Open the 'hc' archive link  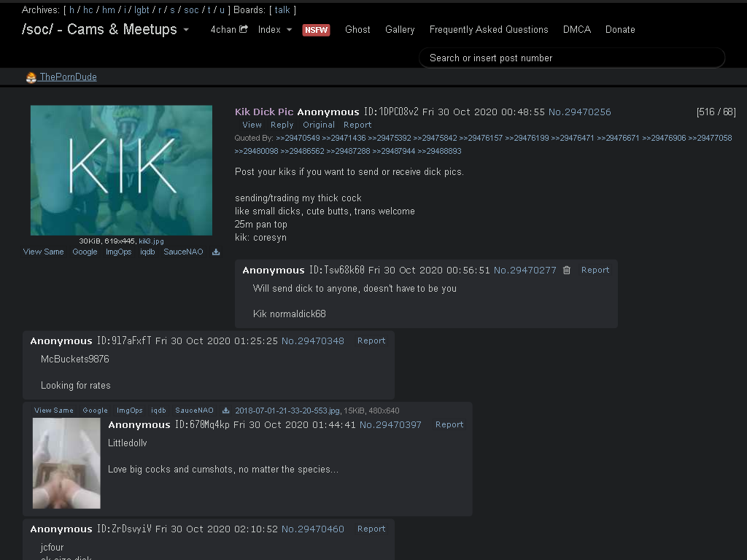(x=88, y=9)
